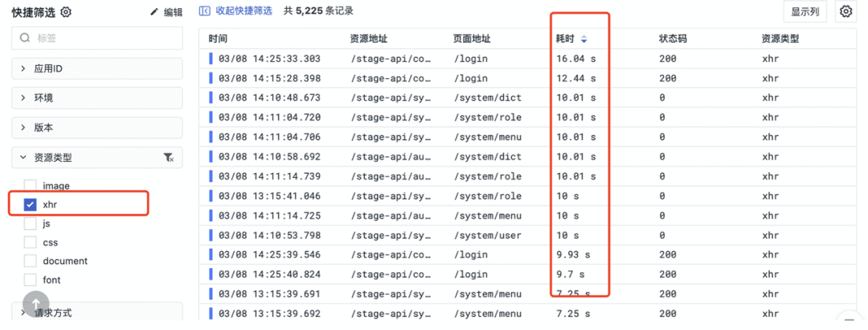
Task: Click the 9.93 s duration cell
Action: pyautogui.click(x=573, y=254)
